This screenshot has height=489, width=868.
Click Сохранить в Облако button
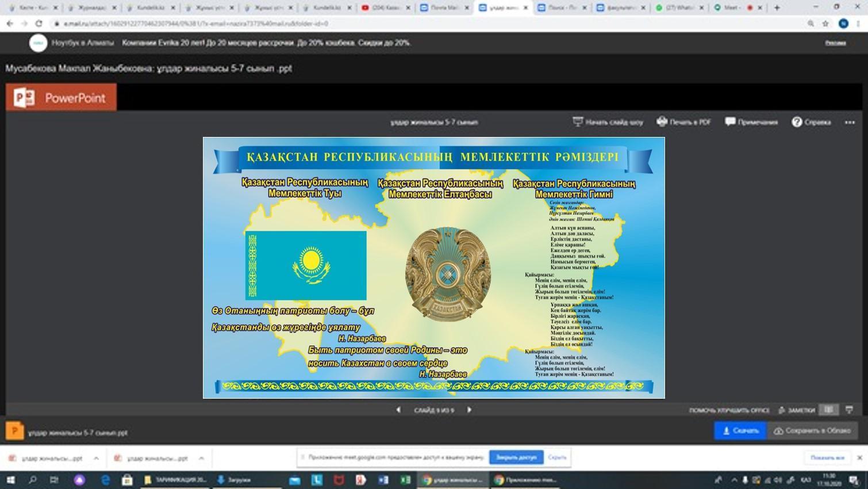click(812, 430)
